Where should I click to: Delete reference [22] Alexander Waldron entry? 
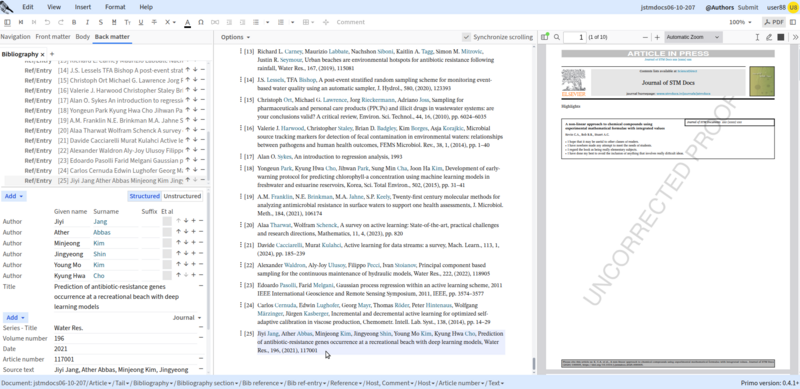pyautogui.click(x=203, y=150)
